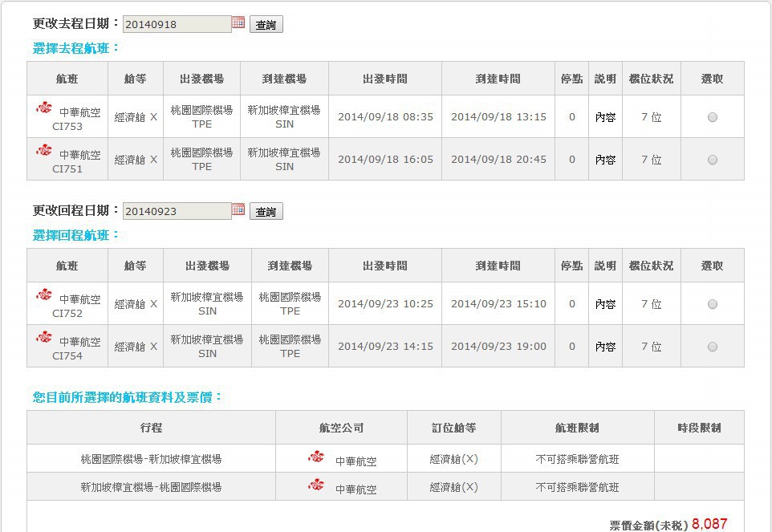Click fare amount 8,087
772x532 pixels.
click(x=709, y=524)
